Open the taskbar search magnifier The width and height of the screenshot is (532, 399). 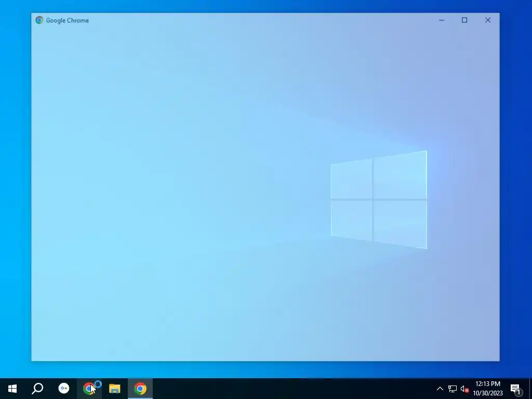[x=37, y=389]
